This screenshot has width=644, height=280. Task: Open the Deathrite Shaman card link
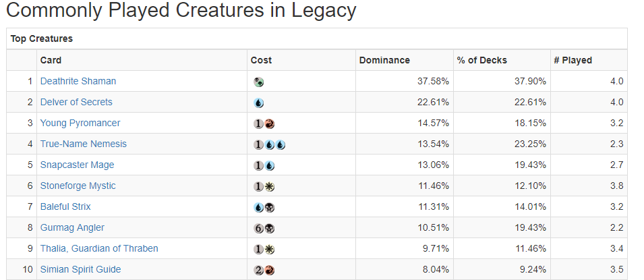click(x=78, y=81)
